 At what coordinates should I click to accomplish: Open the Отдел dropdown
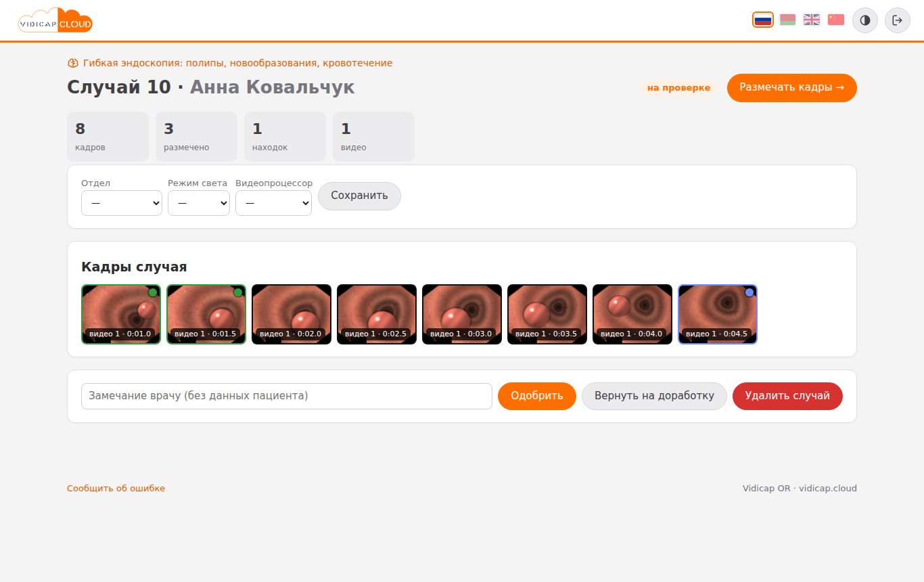tap(122, 203)
